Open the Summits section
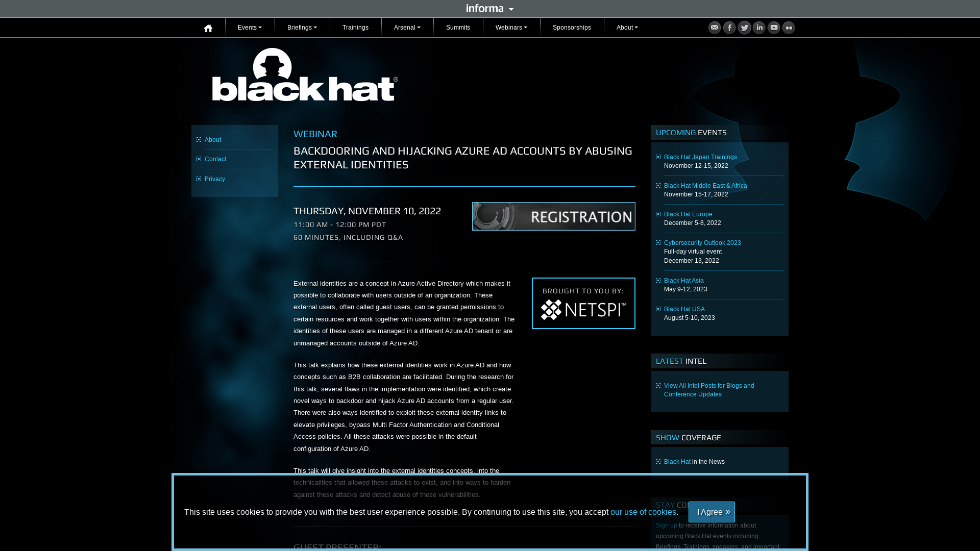Screen dimensions: 980x551 [x=458, y=28]
